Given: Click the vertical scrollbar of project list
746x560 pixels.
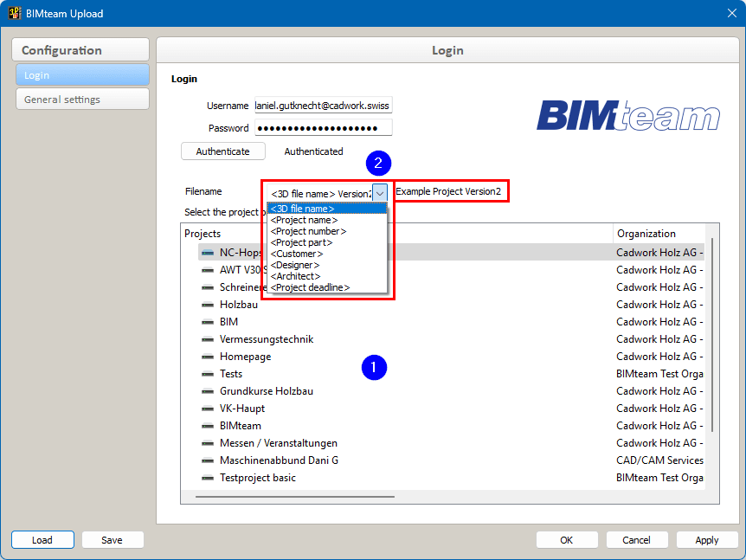Looking at the screenshot, I should 711,335.
